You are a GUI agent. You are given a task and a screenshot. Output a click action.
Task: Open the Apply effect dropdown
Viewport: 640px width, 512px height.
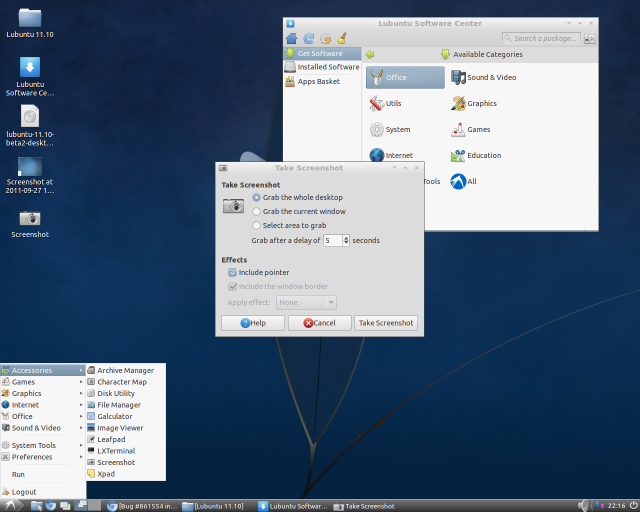pos(306,303)
